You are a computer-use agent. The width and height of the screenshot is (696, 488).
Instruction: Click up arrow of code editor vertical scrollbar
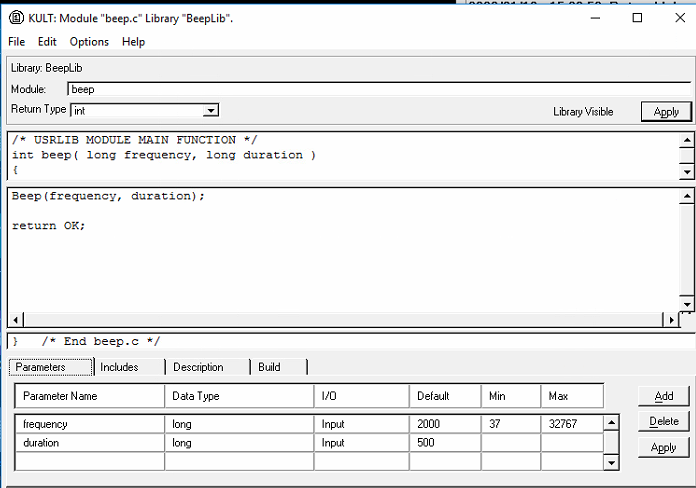click(687, 196)
